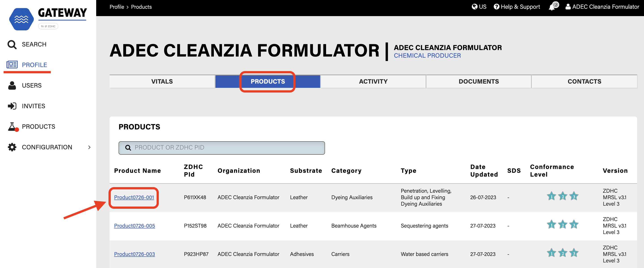This screenshot has width=644, height=268.
Task: Open the Product0726-005 link
Action: pyautogui.click(x=134, y=226)
